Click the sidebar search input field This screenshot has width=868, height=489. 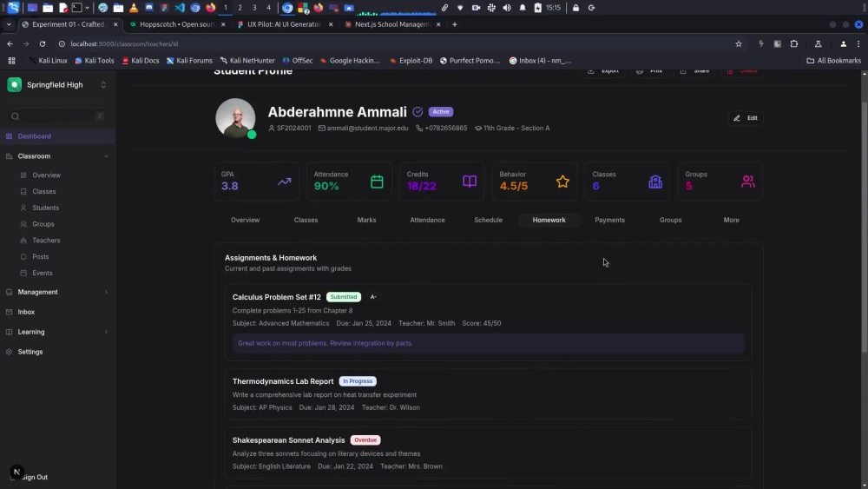pos(57,116)
